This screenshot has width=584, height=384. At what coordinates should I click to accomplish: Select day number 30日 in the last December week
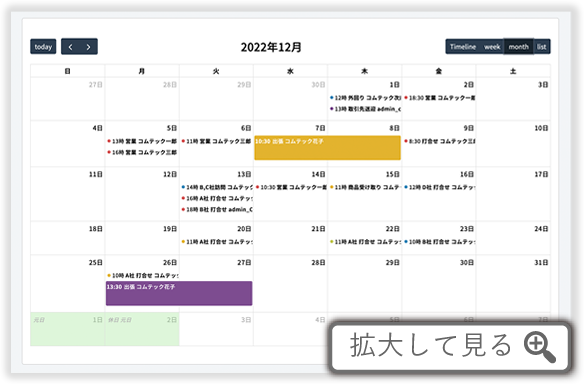[467, 263]
